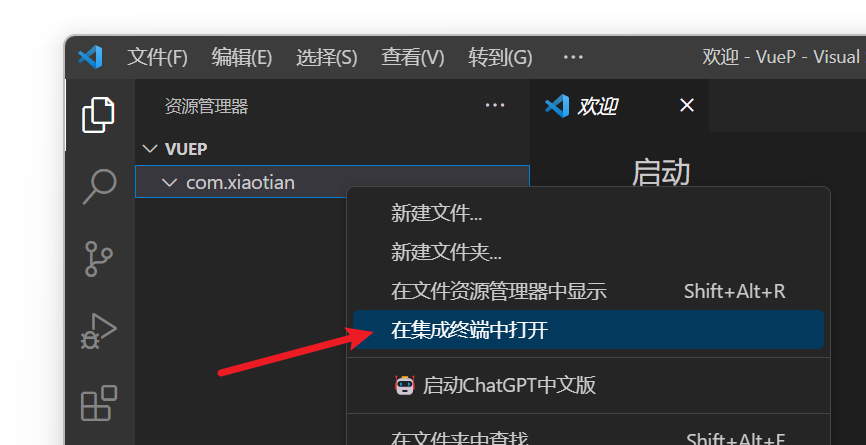This screenshot has width=866, height=445.
Task: Click the VS Code logo in the title bar
Action: (x=90, y=57)
